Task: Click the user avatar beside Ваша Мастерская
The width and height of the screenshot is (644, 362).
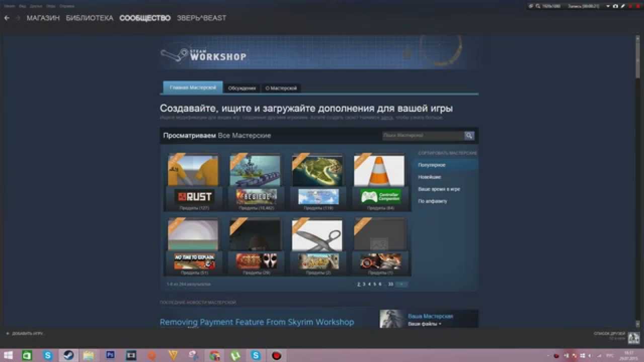Action: 391,319
